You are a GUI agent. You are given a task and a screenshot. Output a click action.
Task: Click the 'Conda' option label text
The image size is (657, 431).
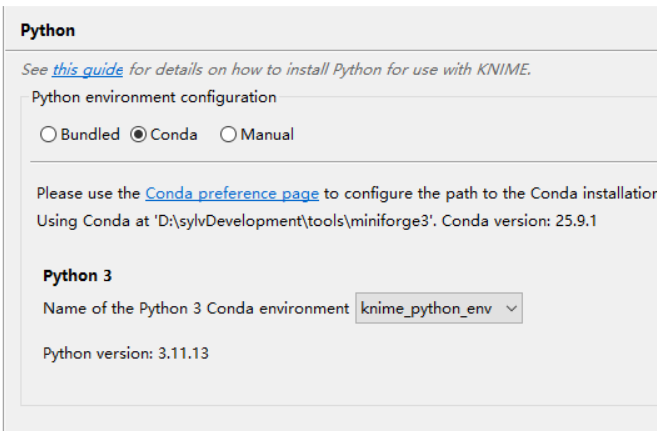pyautogui.click(x=174, y=135)
